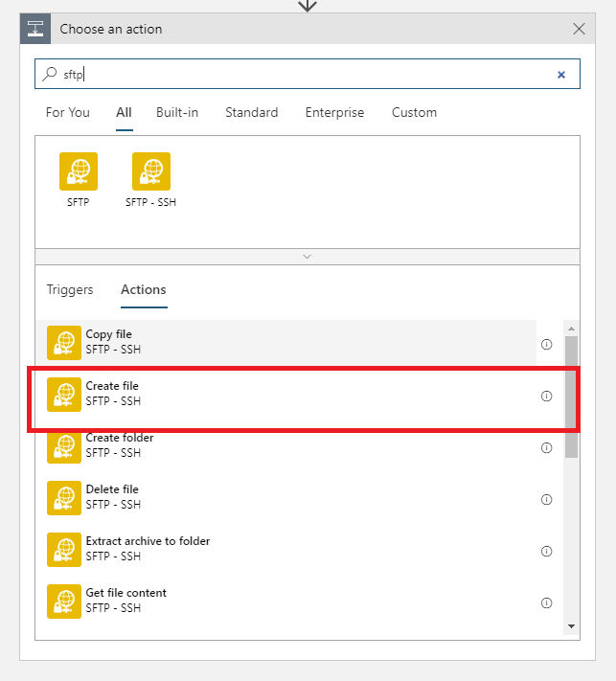This screenshot has height=681, width=616.
Task: Switch to the For You tab
Action: pos(68,112)
